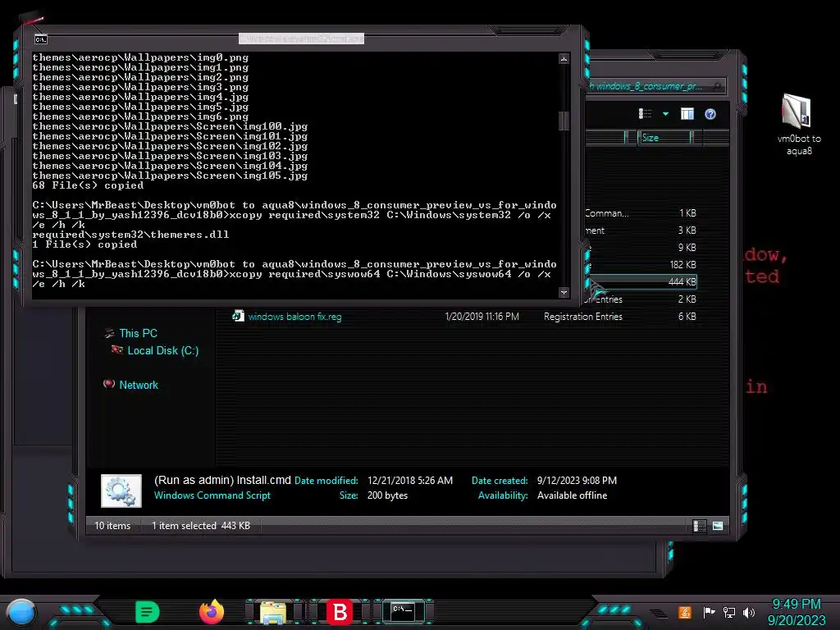The height and width of the screenshot is (630, 840).
Task: Switch to large icons view in status bar
Action: coord(718,526)
